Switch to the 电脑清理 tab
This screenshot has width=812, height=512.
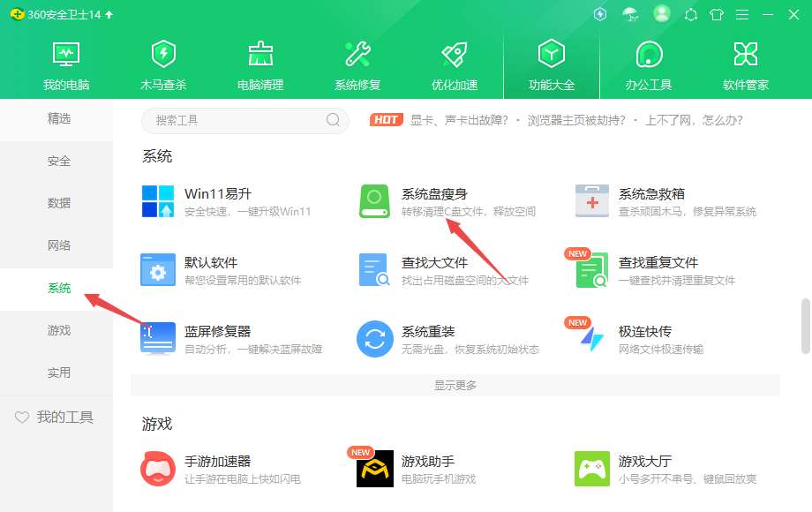(260, 66)
